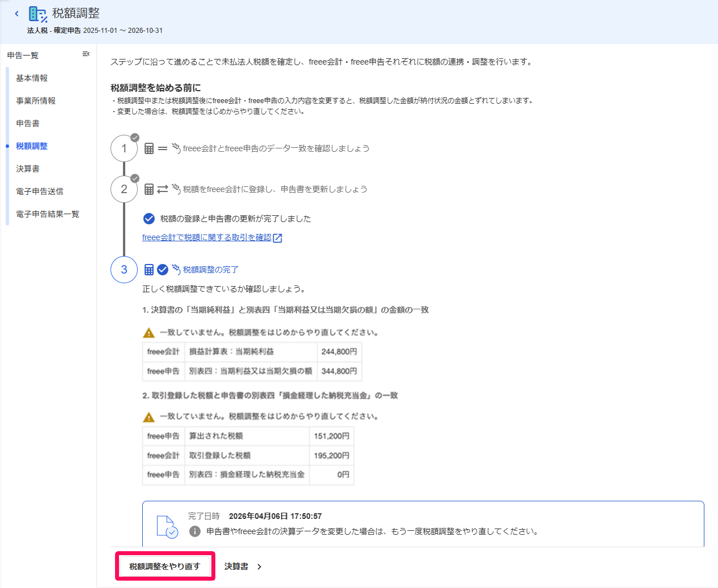Screen dimensions: 718x588
Task: Click step 3 blue swallow icon
Action: click(176, 269)
